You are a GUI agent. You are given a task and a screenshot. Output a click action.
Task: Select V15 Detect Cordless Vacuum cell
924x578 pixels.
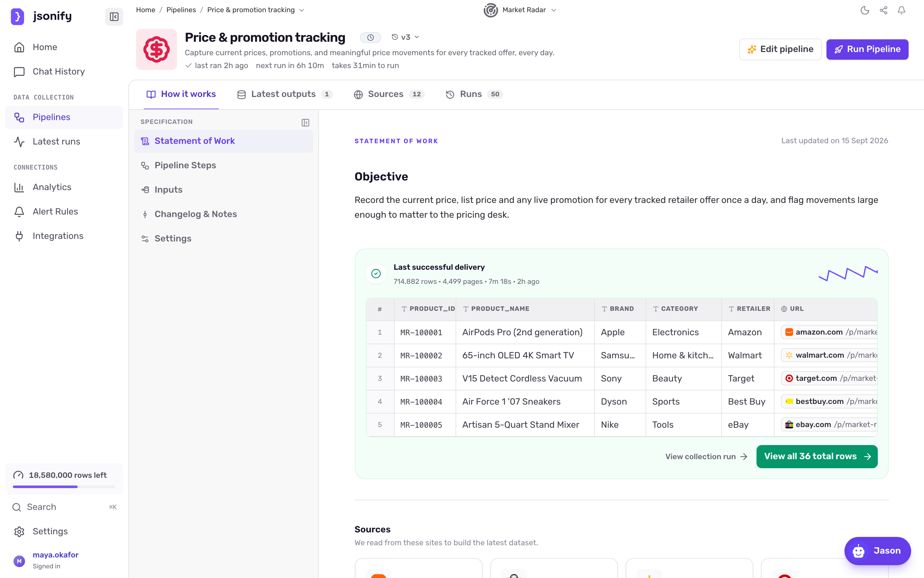pos(525,379)
